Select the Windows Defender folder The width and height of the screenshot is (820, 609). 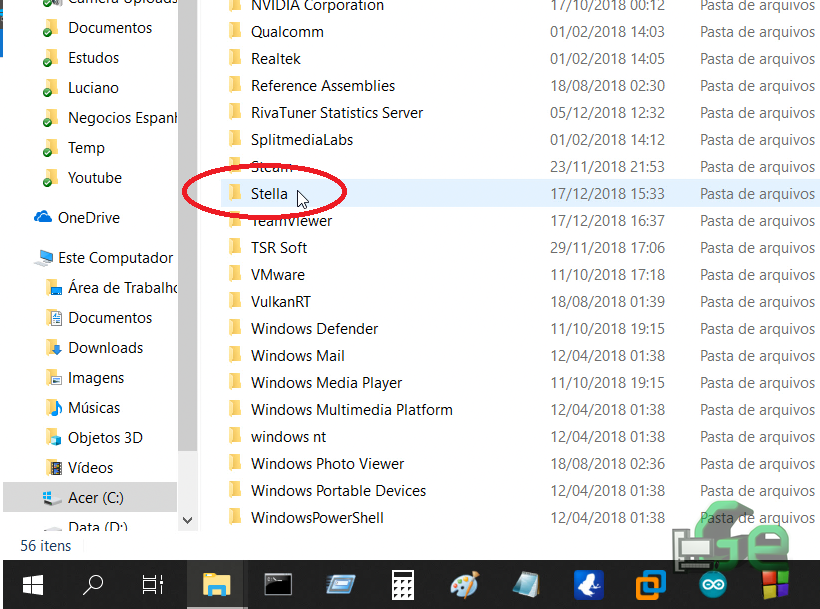point(314,329)
